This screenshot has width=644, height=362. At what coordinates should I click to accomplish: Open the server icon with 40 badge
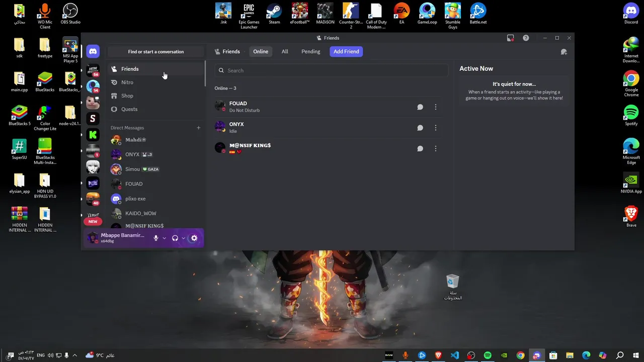pyautogui.click(x=93, y=199)
